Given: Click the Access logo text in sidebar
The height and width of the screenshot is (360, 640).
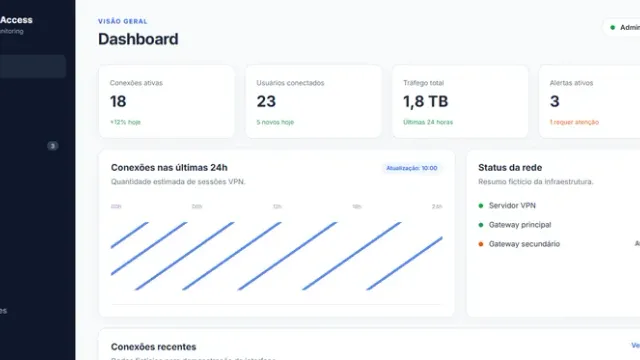Looking at the screenshot, I should click(16, 20).
